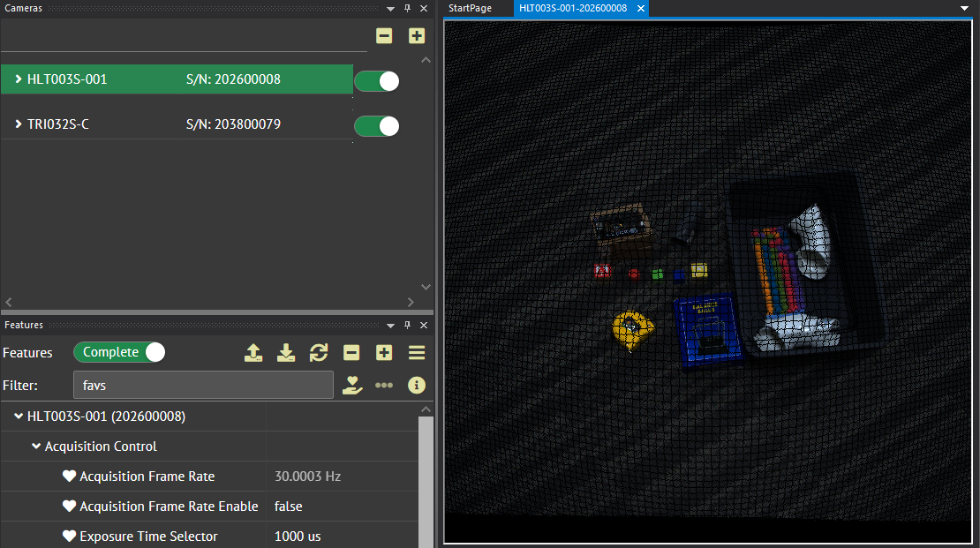Image resolution: width=980 pixels, height=548 pixels.
Task: Click the Exposure Time Selector value 1000 us
Action: 298,537
